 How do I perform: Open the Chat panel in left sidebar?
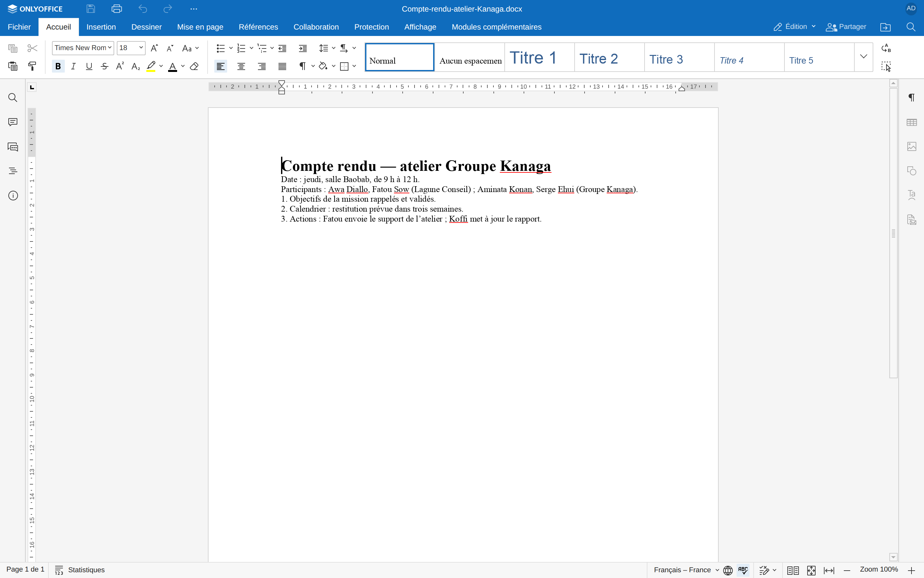click(13, 147)
